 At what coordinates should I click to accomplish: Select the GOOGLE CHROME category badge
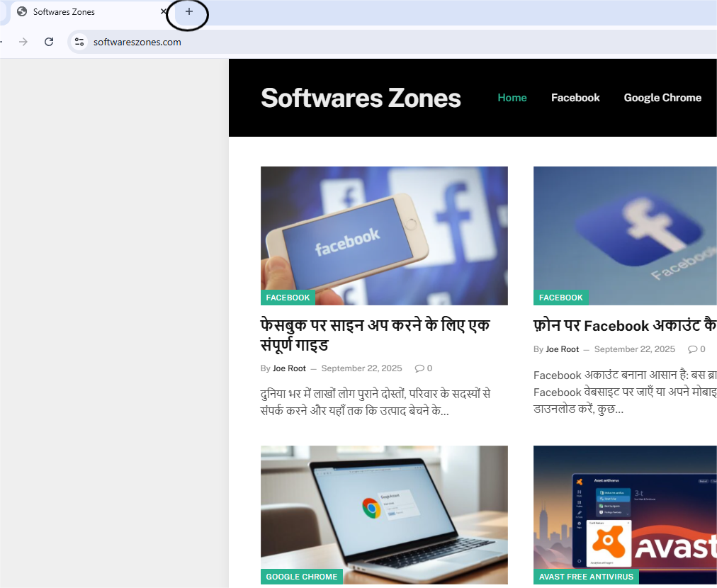301,577
